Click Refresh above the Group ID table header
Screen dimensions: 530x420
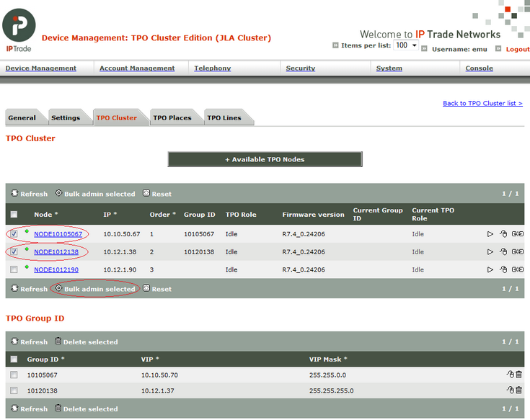pos(29,341)
